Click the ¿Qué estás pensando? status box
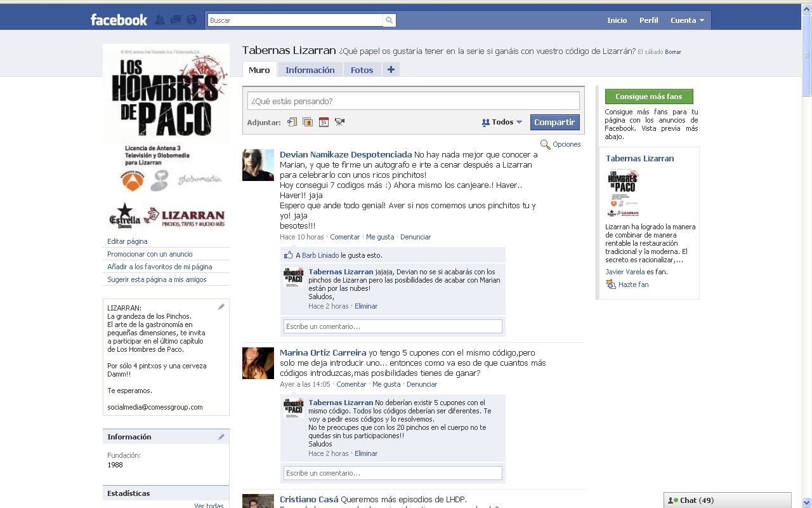The height and width of the screenshot is (508, 812). pos(413,101)
